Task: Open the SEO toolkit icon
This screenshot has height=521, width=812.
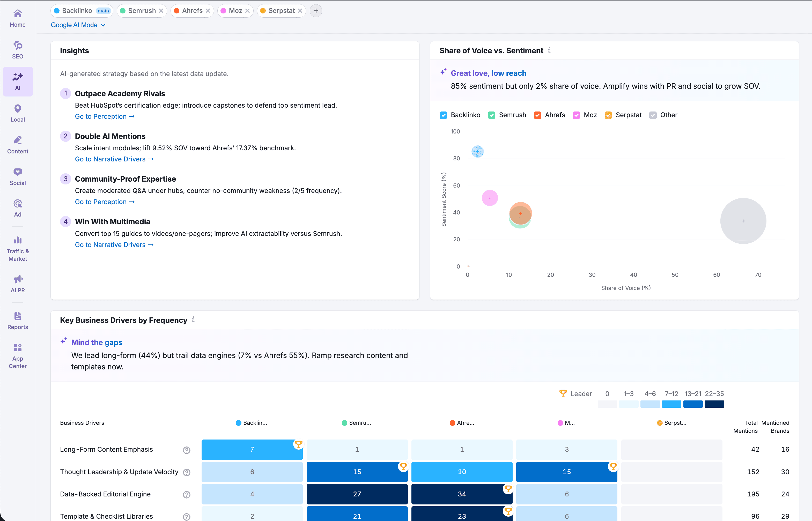Action: 18,45
